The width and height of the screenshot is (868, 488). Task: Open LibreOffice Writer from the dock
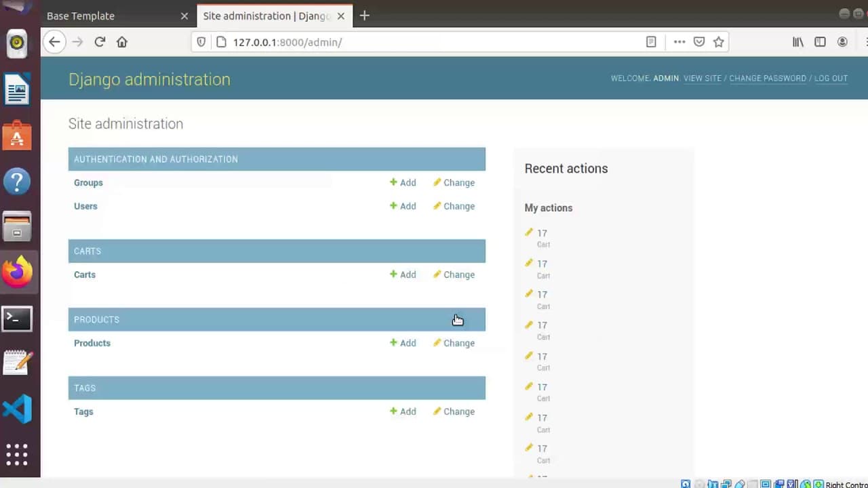click(x=17, y=89)
